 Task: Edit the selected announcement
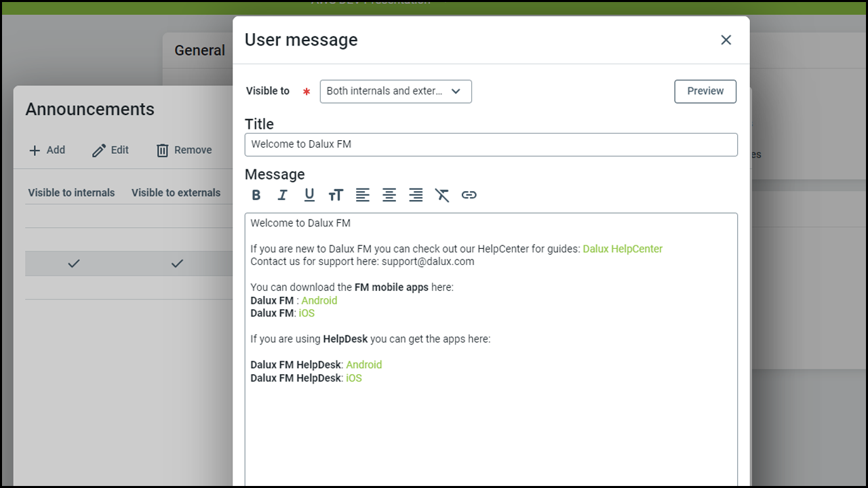(111, 150)
